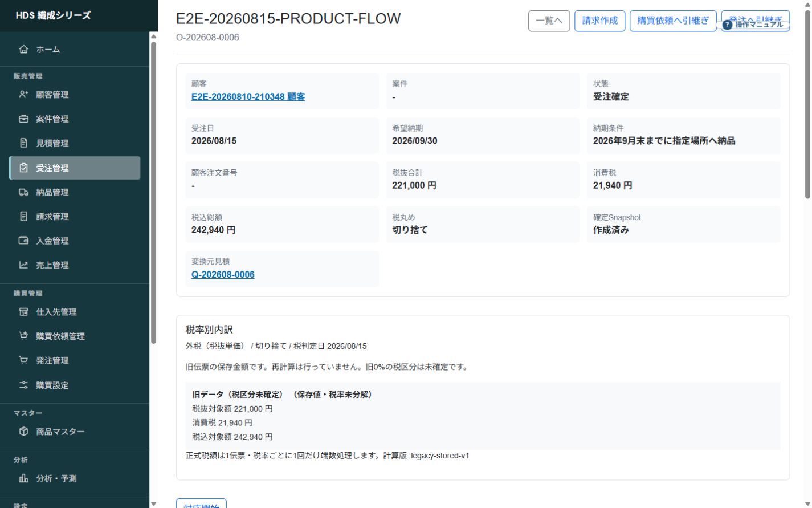Click the 受注確定 status value
This screenshot has width=812, height=508.
click(x=611, y=97)
